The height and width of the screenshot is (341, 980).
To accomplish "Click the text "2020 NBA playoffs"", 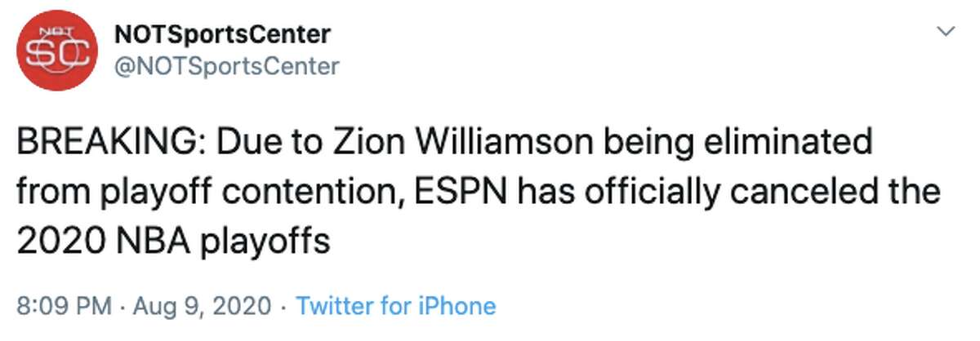I will point(173,242).
